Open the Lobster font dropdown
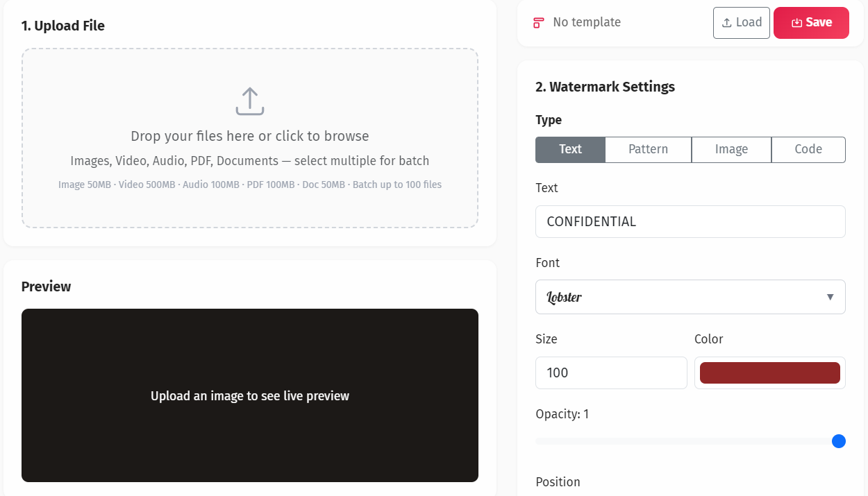 [690, 297]
